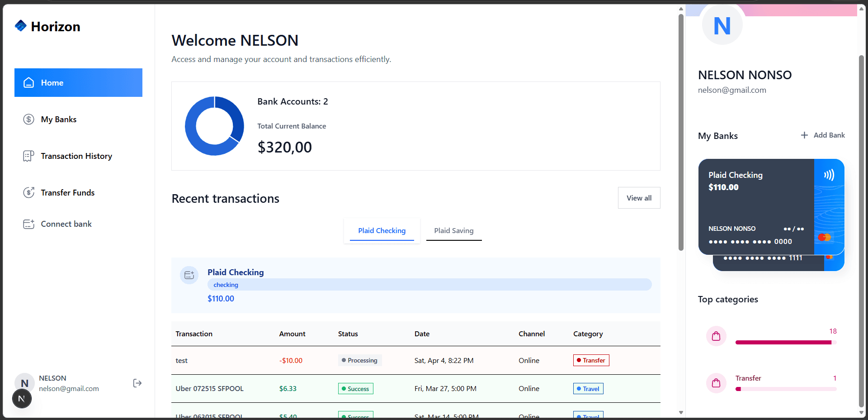868x420 pixels.
Task: Click the My Banks dollar icon
Action: pyautogui.click(x=29, y=119)
